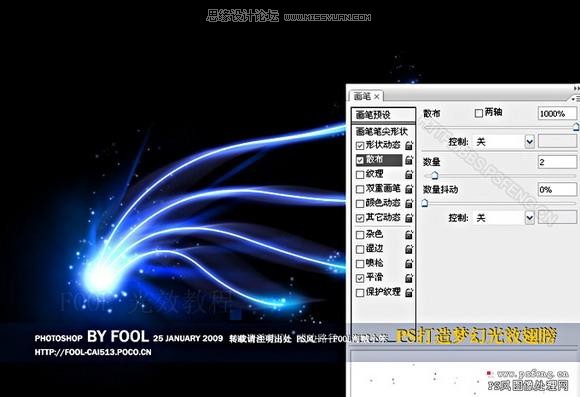Enable the 杂色 checkbox
580x397 pixels.
pyautogui.click(x=360, y=235)
